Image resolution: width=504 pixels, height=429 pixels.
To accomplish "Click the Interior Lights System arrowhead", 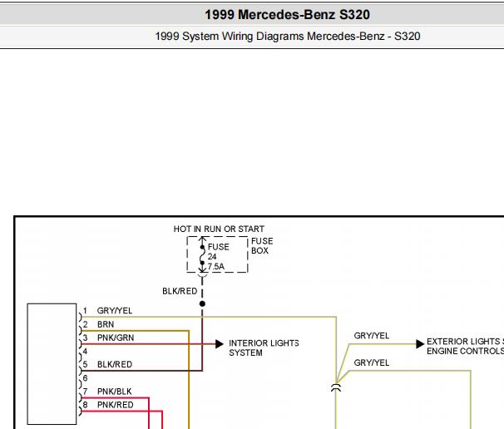I will coord(220,344).
